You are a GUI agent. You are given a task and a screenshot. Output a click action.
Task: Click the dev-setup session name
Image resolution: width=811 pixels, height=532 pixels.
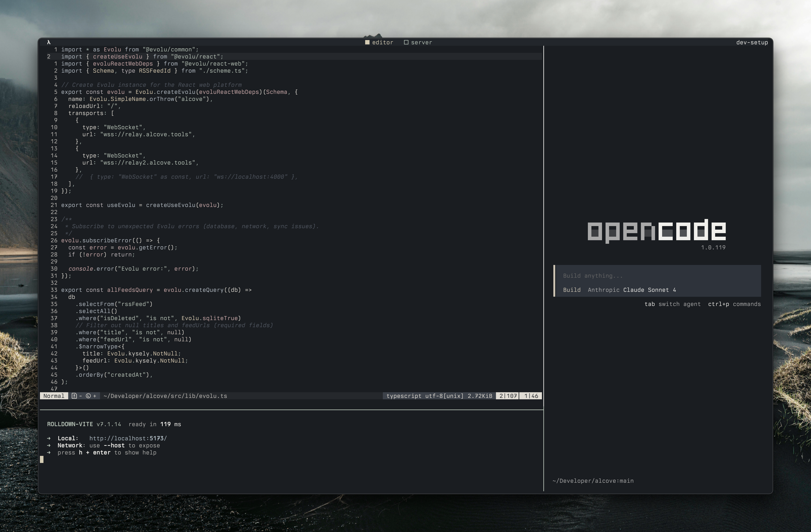[x=752, y=42]
